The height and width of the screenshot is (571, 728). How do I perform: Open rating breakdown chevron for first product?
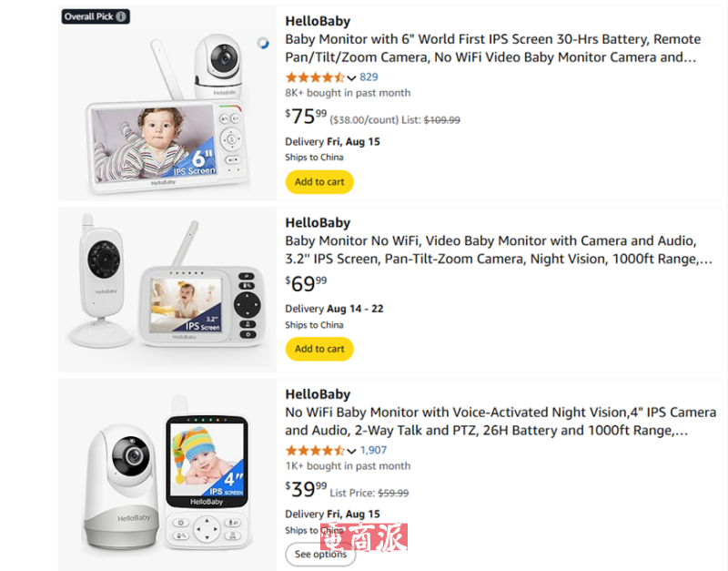point(352,78)
